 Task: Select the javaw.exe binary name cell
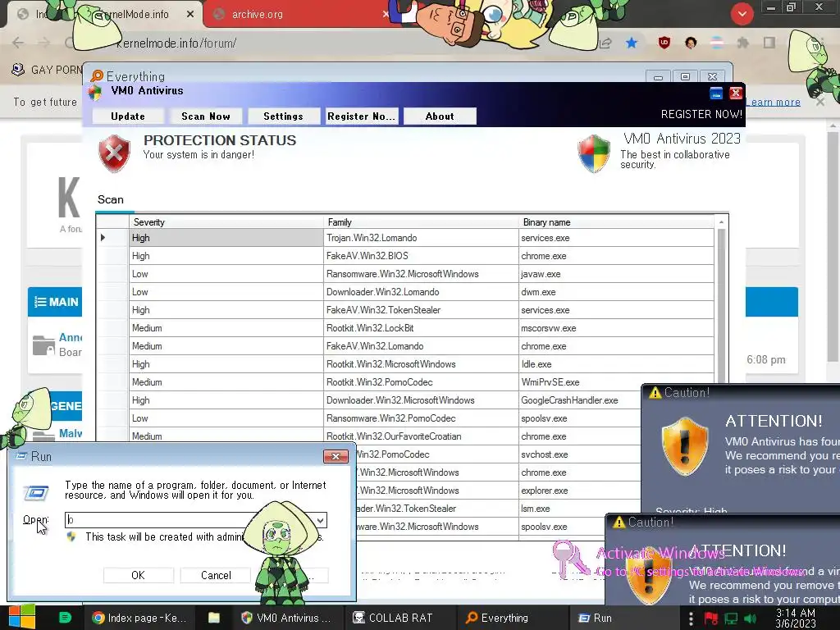click(x=616, y=274)
